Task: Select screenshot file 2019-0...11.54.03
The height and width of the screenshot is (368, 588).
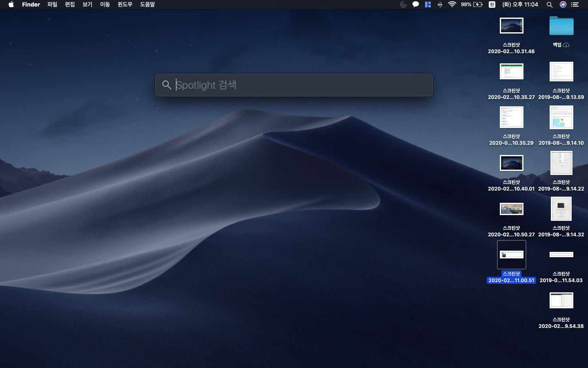Action: coord(561,255)
